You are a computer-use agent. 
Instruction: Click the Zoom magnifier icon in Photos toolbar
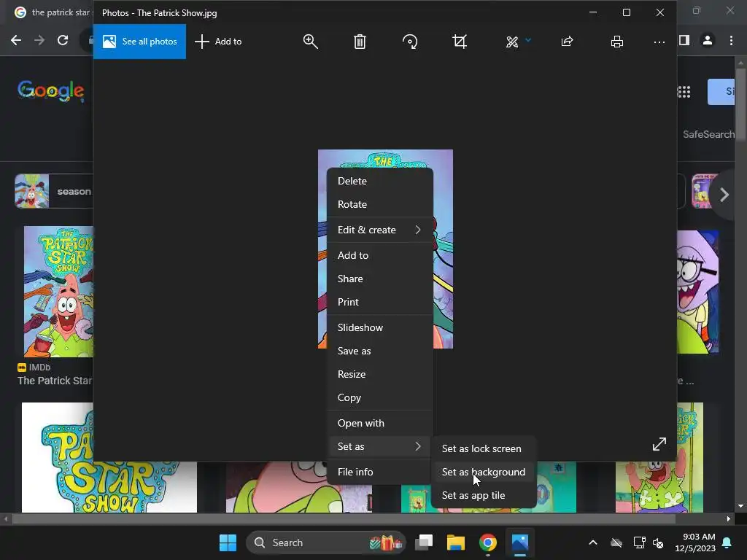coord(310,42)
